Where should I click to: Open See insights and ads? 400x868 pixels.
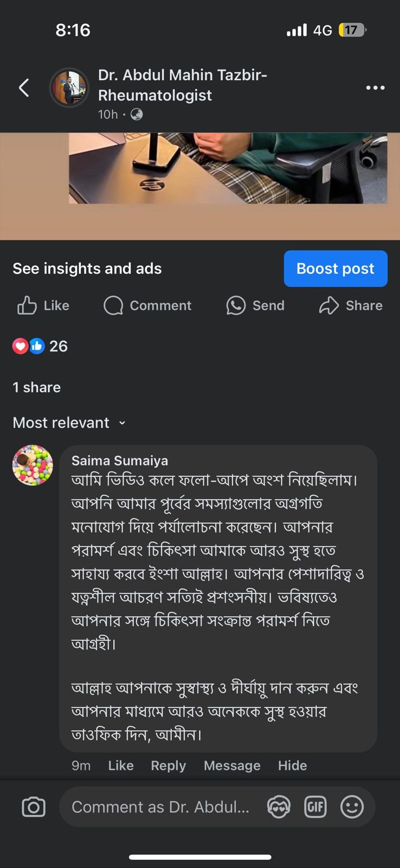click(x=87, y=269)
